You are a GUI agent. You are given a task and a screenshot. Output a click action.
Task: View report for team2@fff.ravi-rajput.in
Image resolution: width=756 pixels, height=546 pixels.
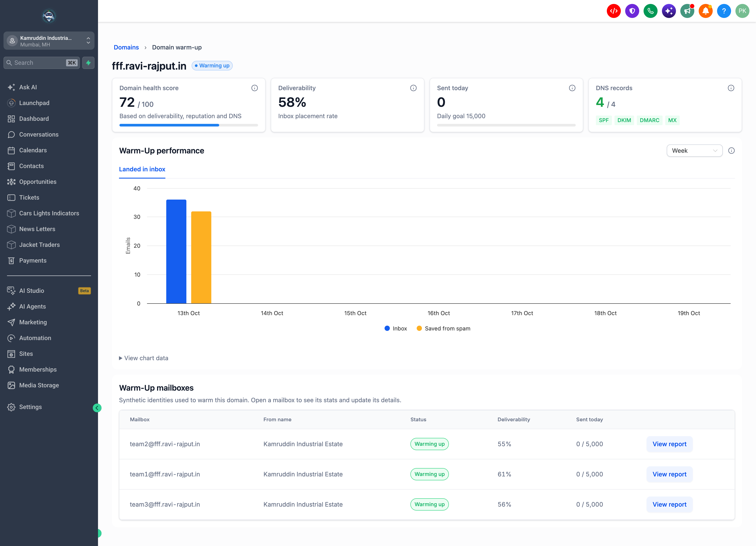(x=669, y=444)
